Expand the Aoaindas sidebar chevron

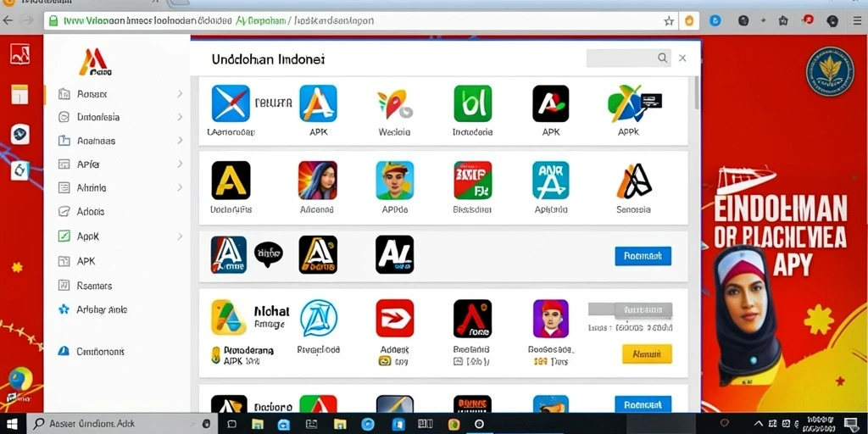coord(180,141)
